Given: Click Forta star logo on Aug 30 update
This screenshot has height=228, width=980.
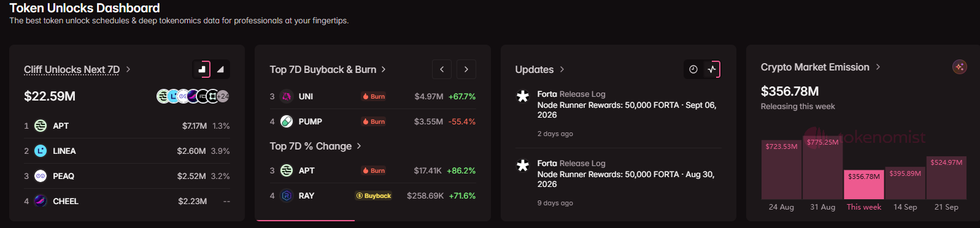Looking at the screenshot, I should [523, 165].
